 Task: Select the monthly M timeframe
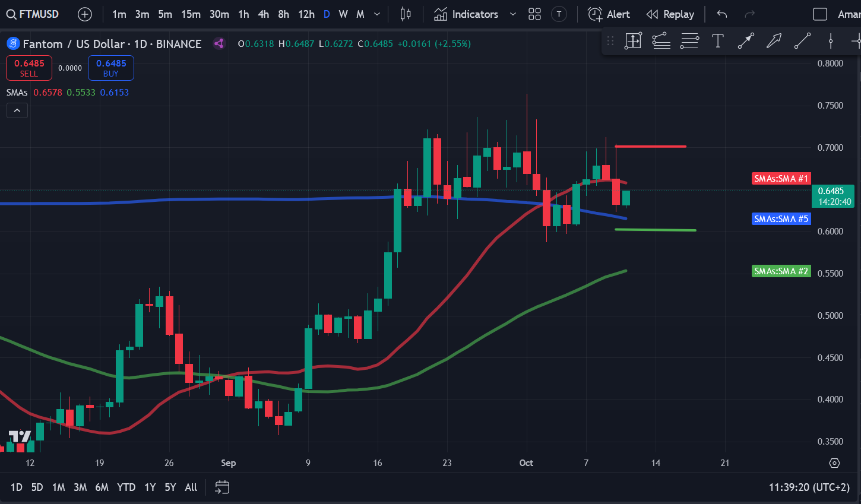[x=360, y=14]
